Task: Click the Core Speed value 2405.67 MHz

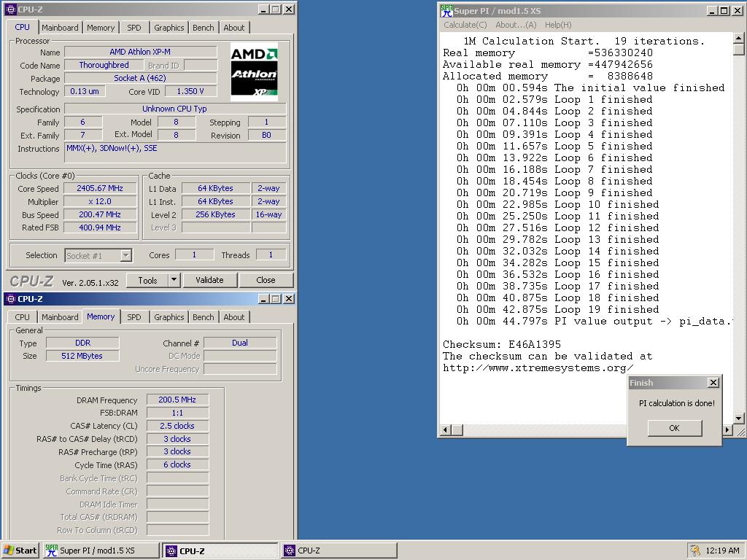Action: (x=100, y=188)
